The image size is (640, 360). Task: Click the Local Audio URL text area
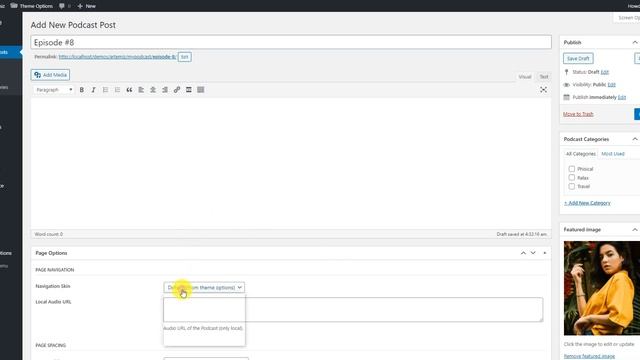click(x=353, y=310)
